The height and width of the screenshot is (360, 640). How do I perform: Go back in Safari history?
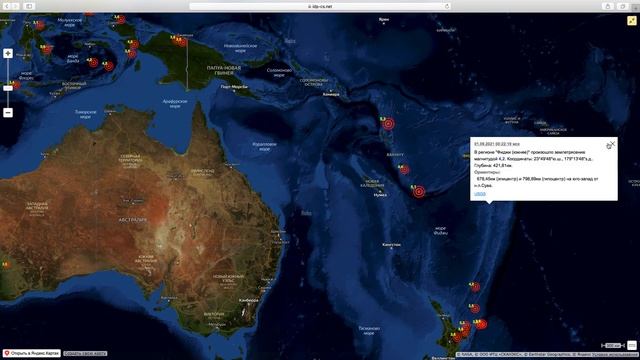(7, 6)
